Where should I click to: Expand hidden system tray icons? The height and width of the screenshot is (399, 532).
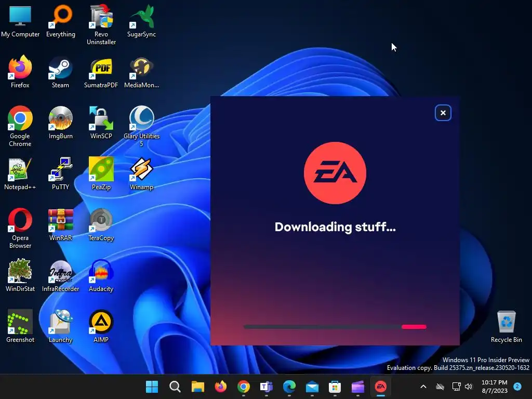point(423,387)
